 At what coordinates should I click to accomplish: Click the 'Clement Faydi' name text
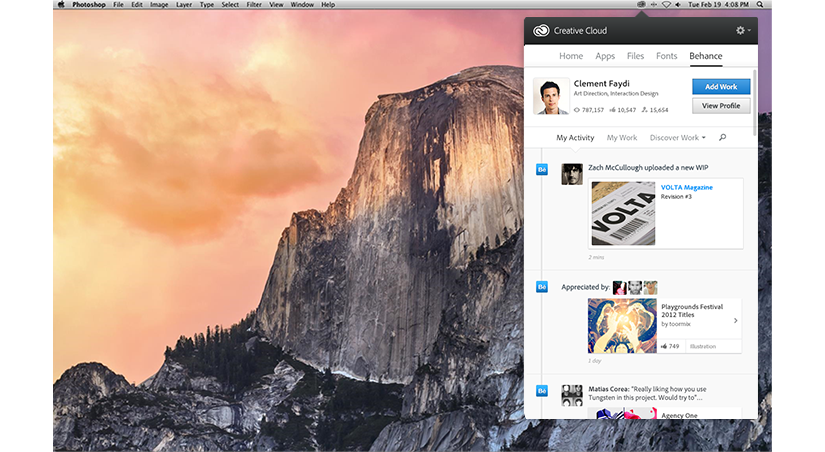pyautogui.click(x=601, y=83)
